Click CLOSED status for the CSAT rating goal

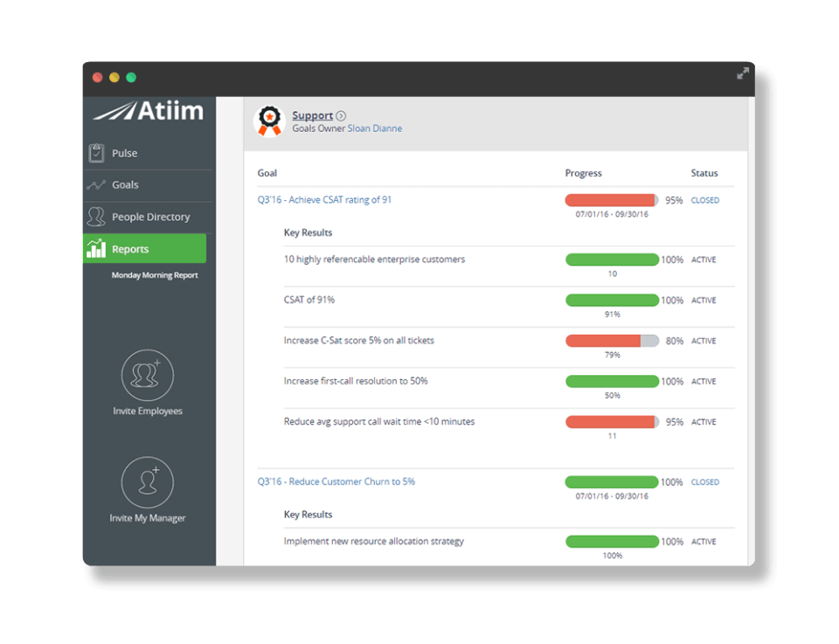(x=704, y=200)
